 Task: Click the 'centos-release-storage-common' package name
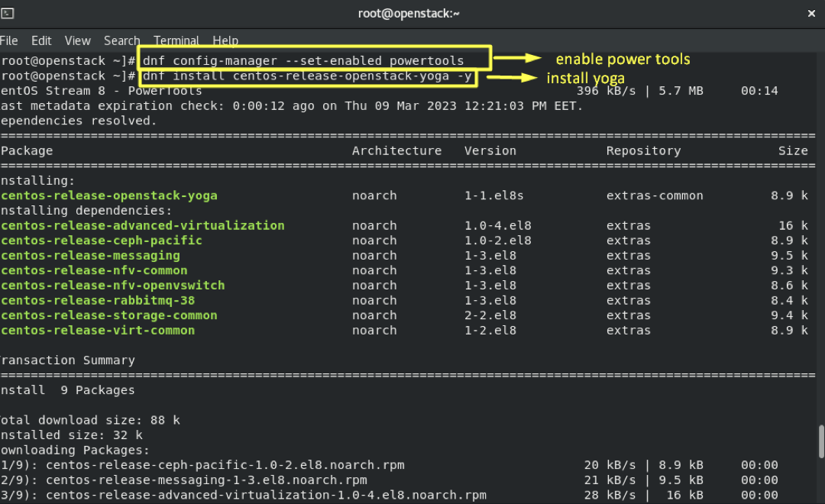(109, 315)
